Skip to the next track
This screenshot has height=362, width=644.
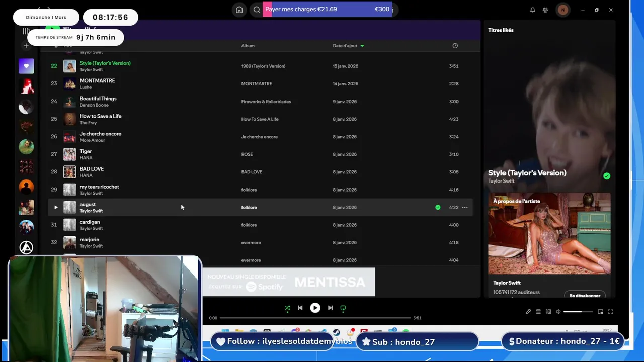click(x=330, y=308)
